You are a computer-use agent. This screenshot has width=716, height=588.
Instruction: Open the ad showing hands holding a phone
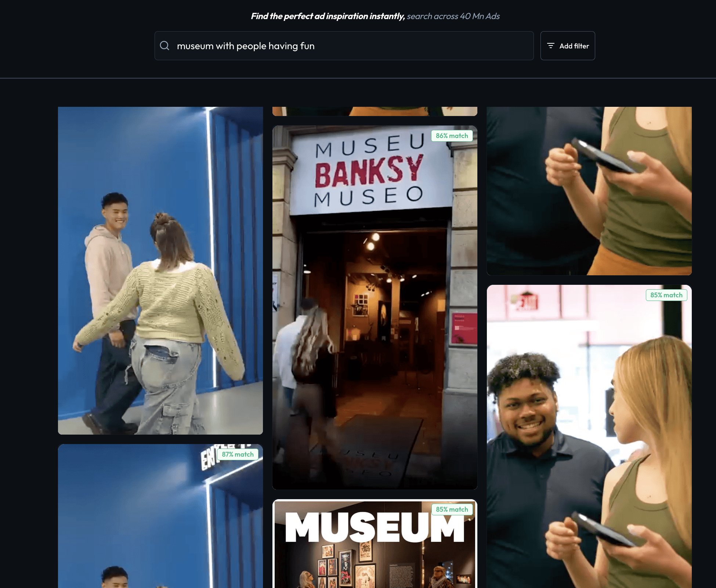tap(589, 191)
